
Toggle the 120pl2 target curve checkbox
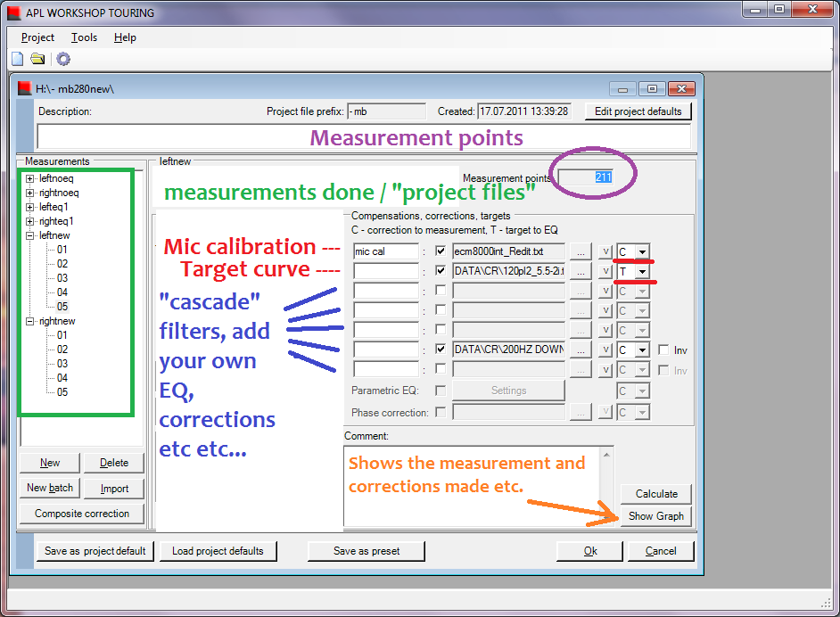tap(441, 270)
